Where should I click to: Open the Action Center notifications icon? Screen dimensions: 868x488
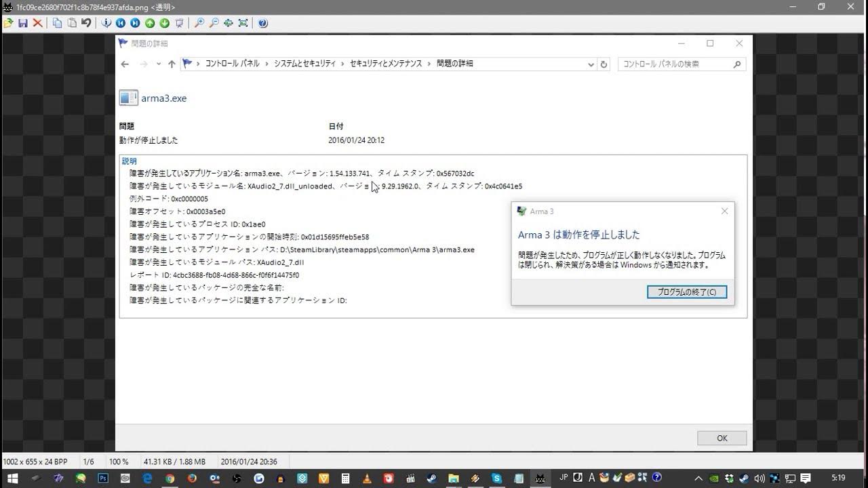pos(806,479)
